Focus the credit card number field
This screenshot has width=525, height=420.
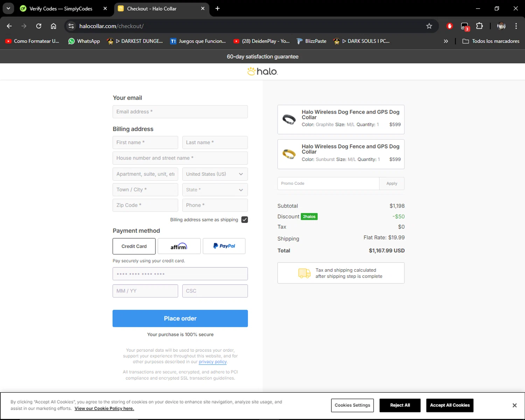[x=180, y=274]
